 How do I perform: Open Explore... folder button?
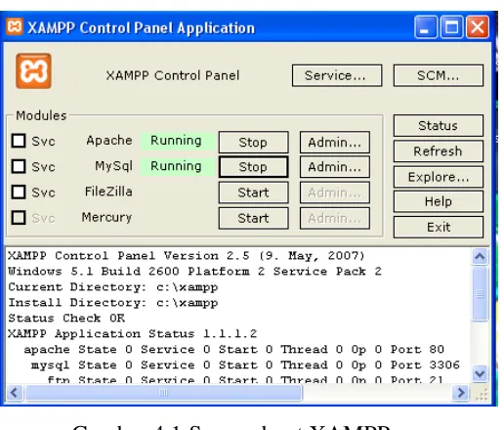(x=439, y=177)
